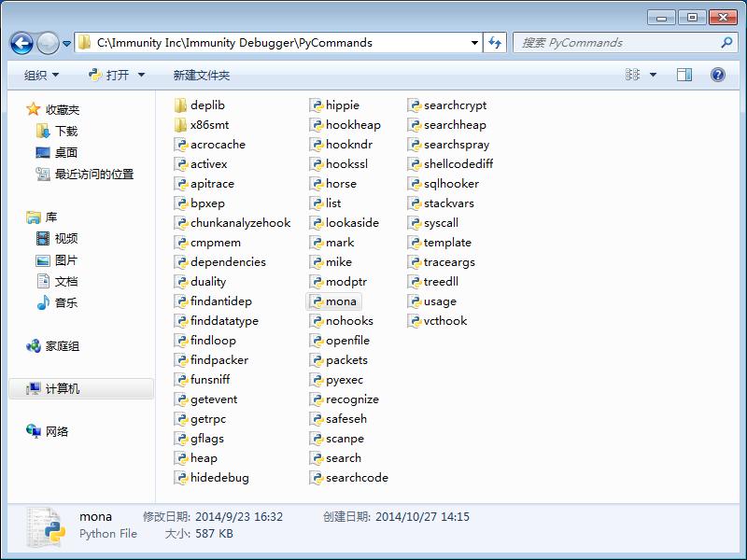Click the file name cmpmem
Viewport: 747px width, 560px height.
pyautogui.click(x=216, y=243)
